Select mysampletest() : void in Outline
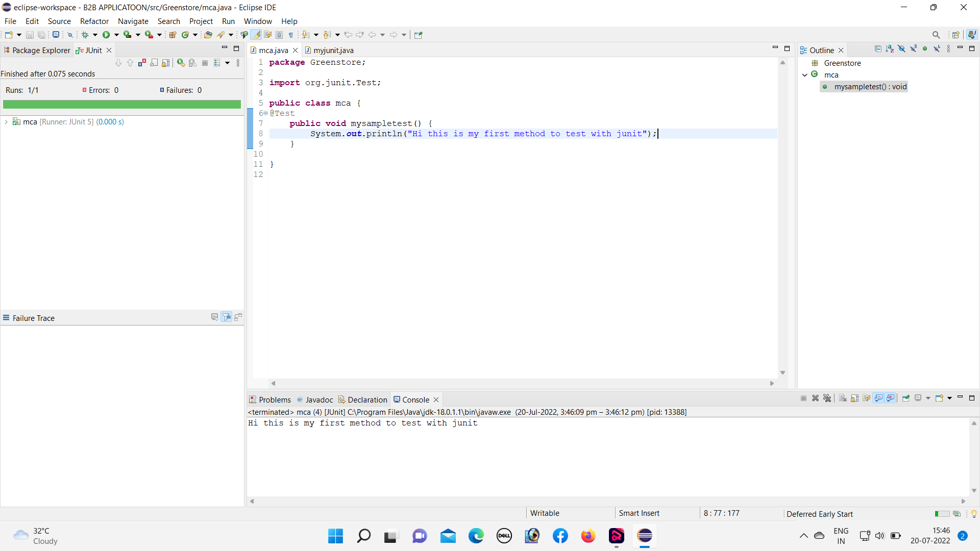Screen dimensions: 980x551 tap(865, 87)
